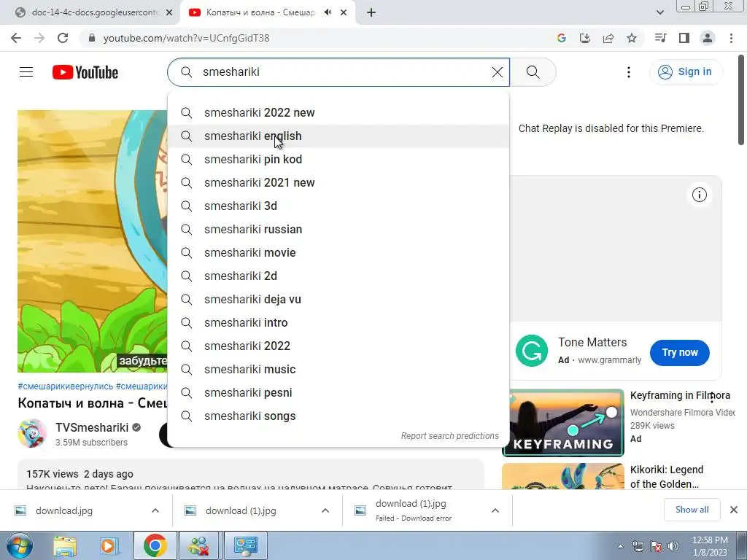This screenshot has height=560, width=747.
Task: Open TVSmeshariki channel avatar
Action: coord(32,433)
